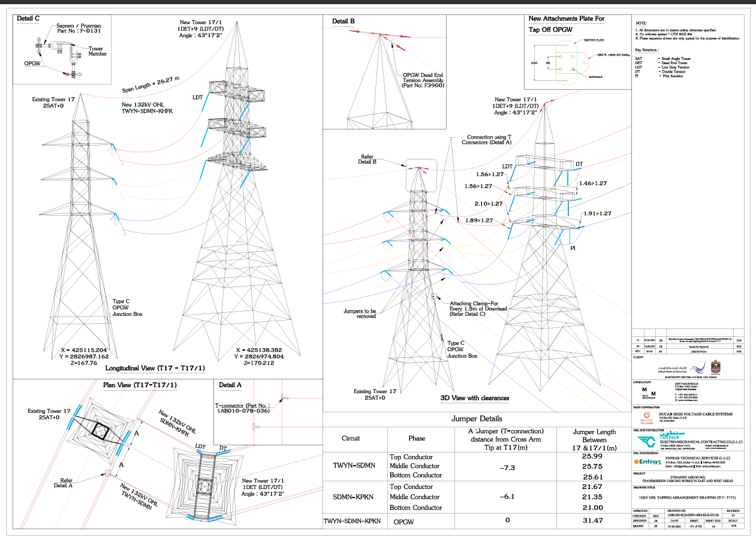The image size is (756, 540).
Task: Click the OPGW clamp illustration in Detail C
Action: pyautogui.click(x=57, y=53)
